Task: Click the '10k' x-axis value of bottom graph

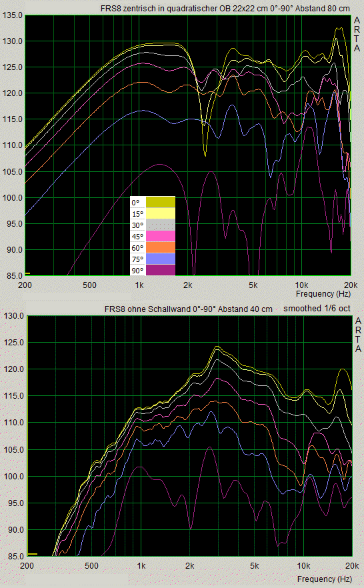Action: tap(303, 566)
